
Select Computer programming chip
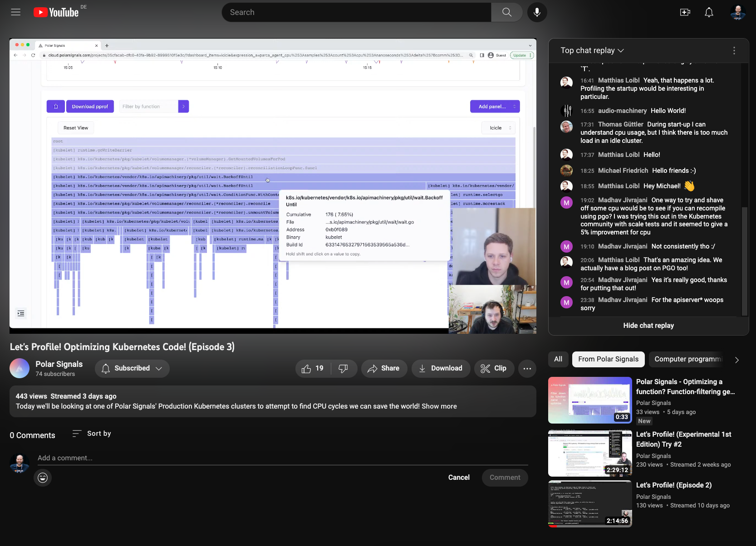[x=687, y=359]
